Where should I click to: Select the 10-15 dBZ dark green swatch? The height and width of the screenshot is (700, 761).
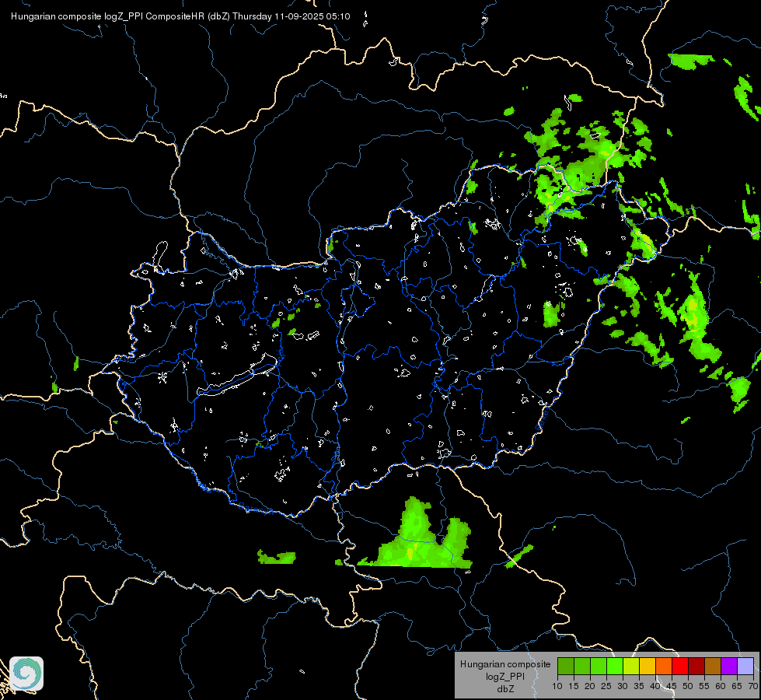(x=566, y=666)
